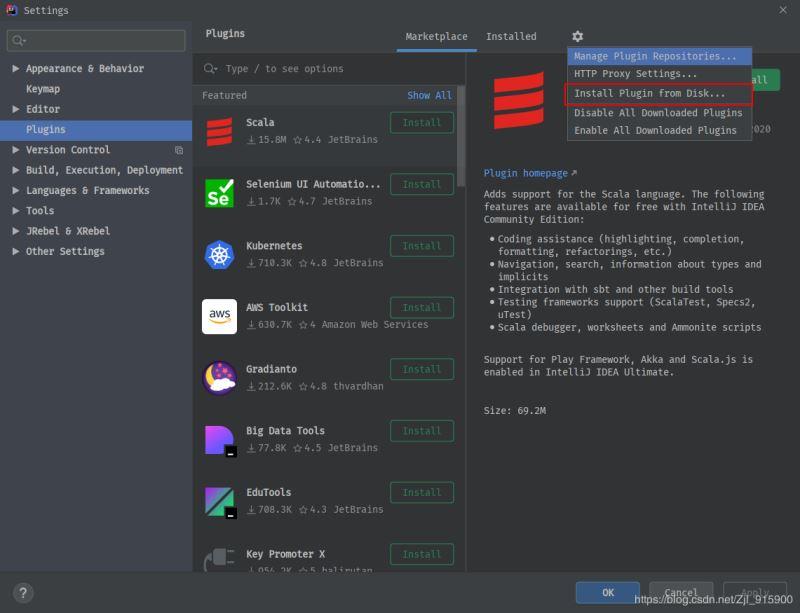Open the plugins gear settings icon
This screenshot has width=800, height=613.
[x=577, y=37]
